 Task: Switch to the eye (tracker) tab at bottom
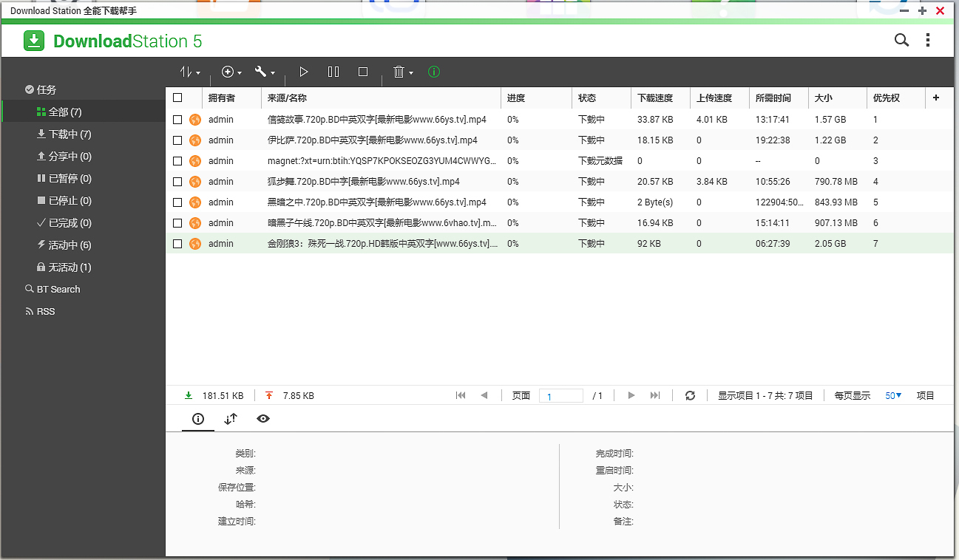click(x=262, y=419)
